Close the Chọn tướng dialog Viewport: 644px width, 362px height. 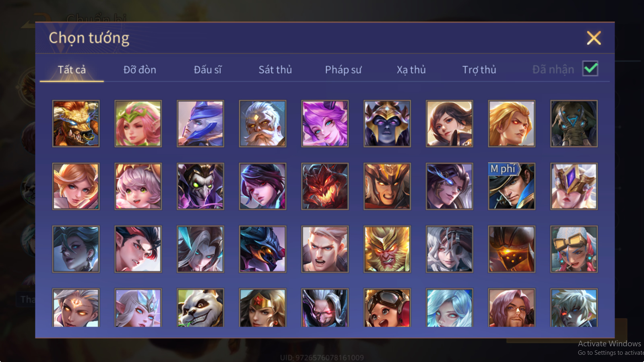tap(594, 38)
